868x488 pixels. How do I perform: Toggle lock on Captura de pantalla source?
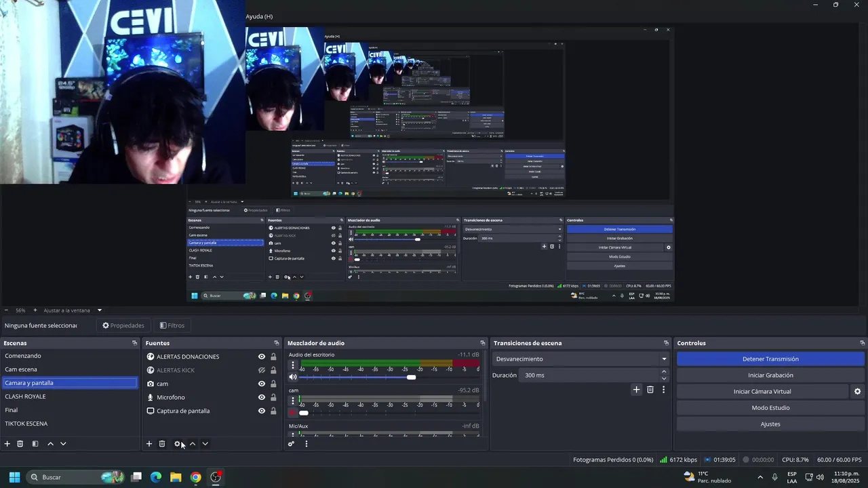pyautogui.click(x=273, y=411)
